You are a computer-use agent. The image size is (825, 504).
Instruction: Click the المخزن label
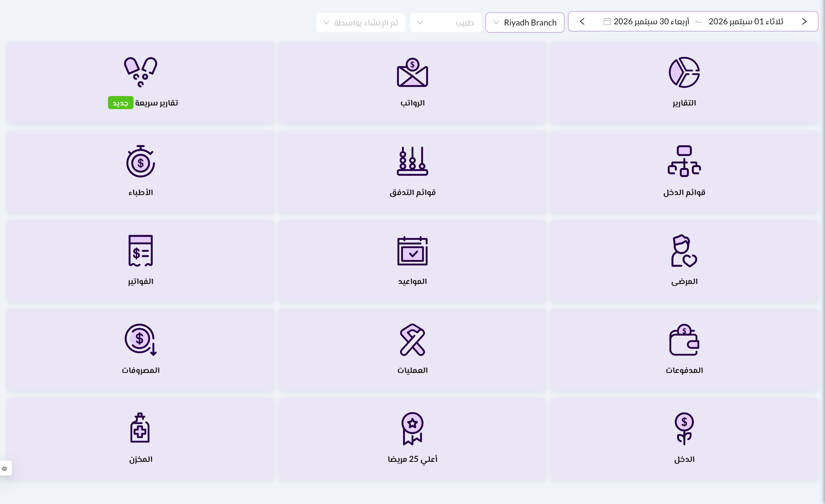141,459
